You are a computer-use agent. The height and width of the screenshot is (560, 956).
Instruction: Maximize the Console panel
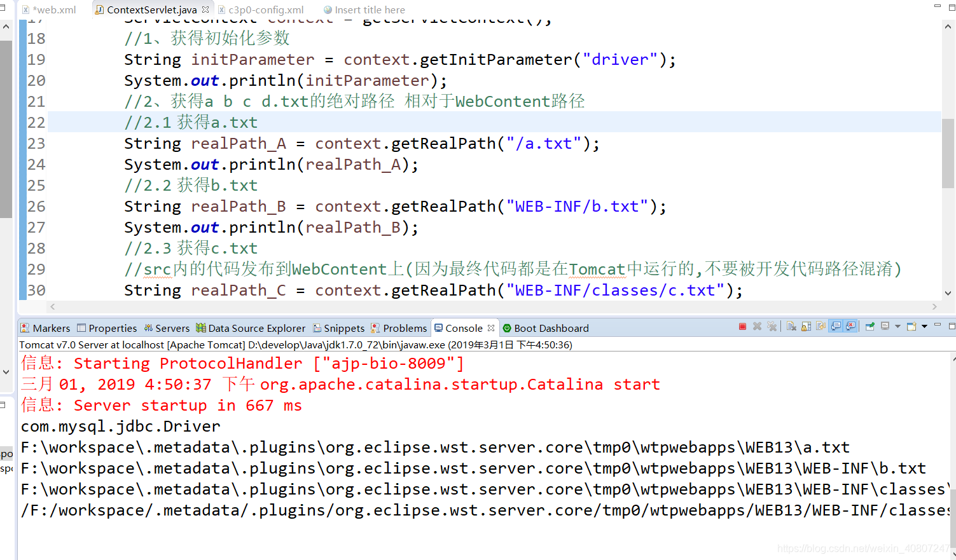pyautogui.click(x=952, y=326)
